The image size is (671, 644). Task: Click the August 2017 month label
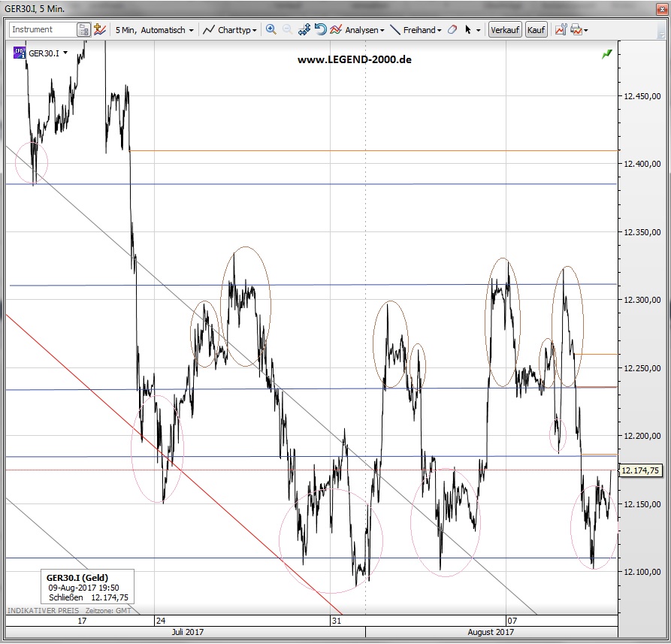coord(491,632)
